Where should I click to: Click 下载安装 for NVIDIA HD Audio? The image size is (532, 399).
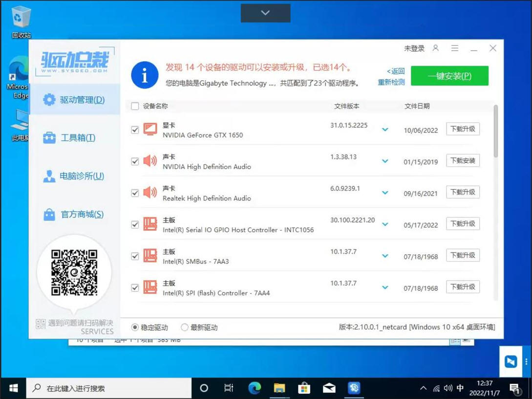pos(463,160)
